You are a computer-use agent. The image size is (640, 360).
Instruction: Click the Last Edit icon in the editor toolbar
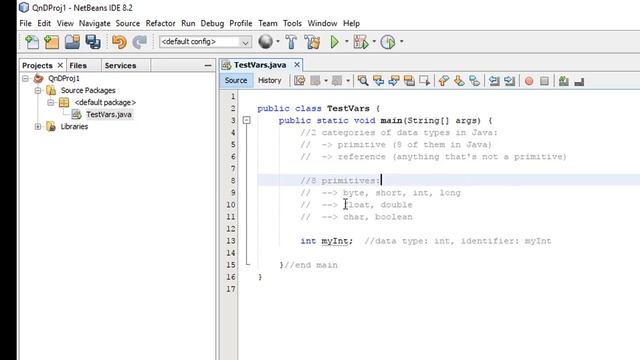point(300,81)
